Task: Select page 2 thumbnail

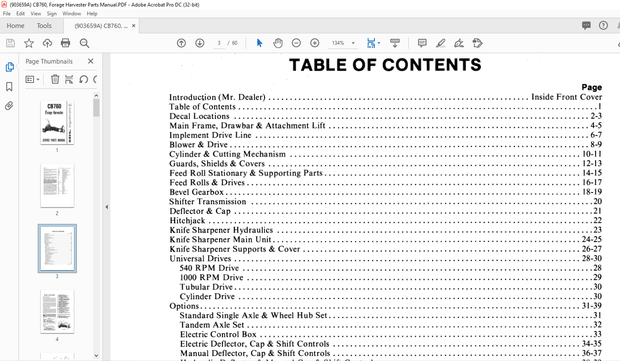Action: pyautogui.click(x=57, y=185)
